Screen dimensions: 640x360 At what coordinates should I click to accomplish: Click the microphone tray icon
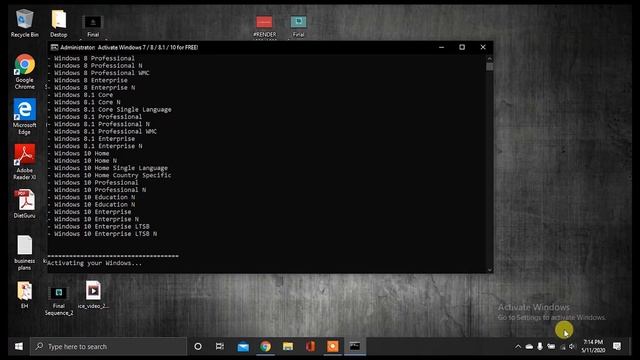(540, 347)
